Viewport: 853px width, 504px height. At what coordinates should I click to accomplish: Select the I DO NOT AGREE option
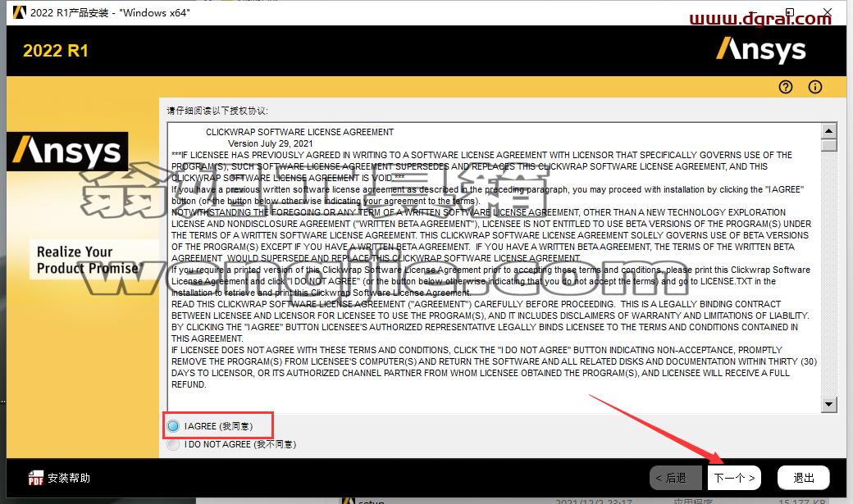click(173, 445)
